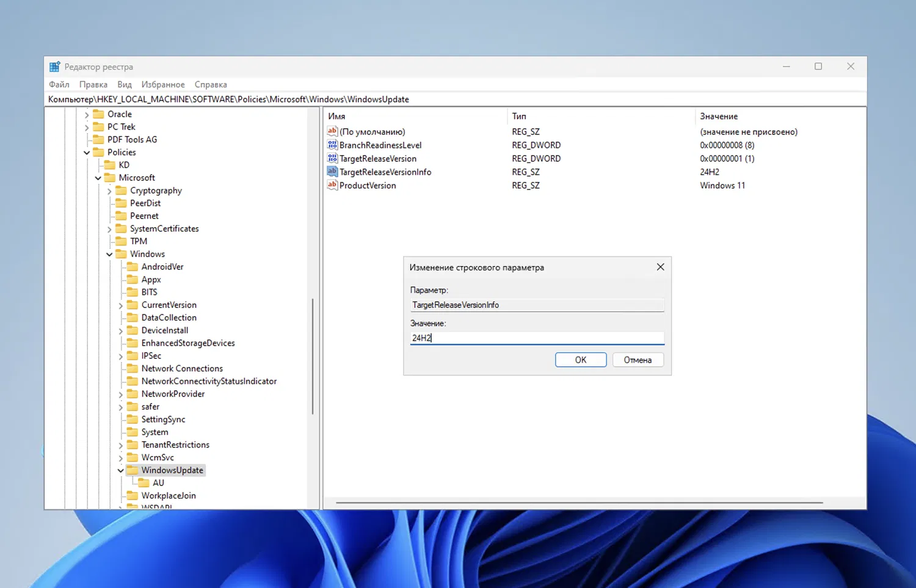Expand the IPSec key
The height and width of the screenshot is (588, 916).
pos(121,357)
